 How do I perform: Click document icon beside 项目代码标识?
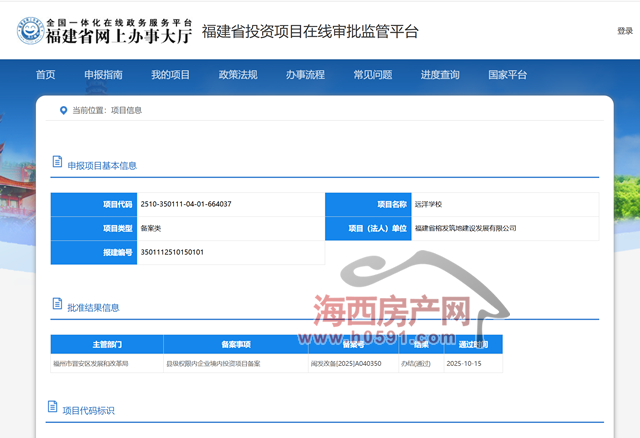click(x=53, y=409)
